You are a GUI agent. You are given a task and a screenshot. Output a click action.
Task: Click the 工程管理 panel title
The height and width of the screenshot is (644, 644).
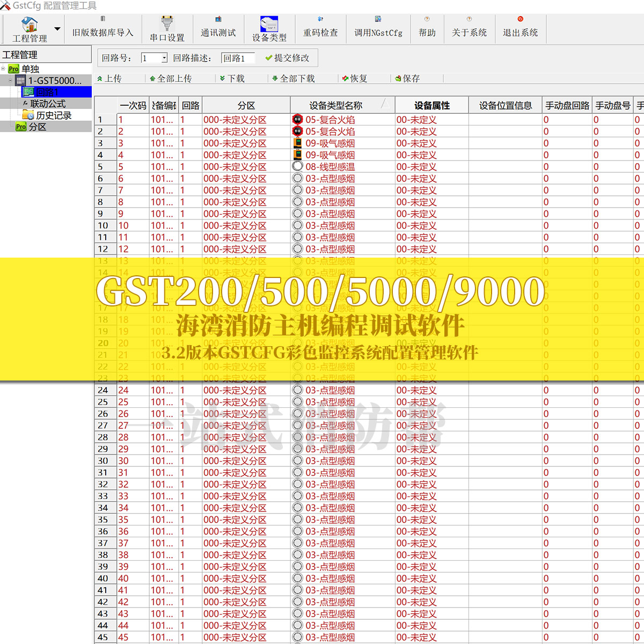point(20,55)
